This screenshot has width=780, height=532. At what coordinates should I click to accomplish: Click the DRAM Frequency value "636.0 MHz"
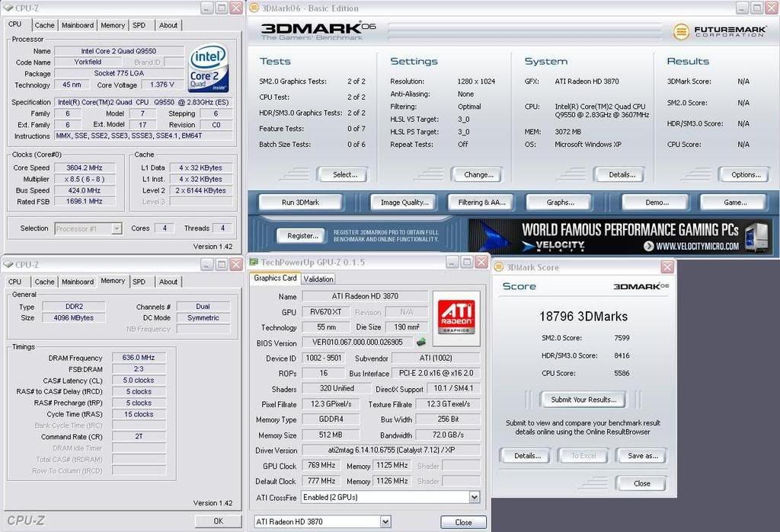[139, 358]
